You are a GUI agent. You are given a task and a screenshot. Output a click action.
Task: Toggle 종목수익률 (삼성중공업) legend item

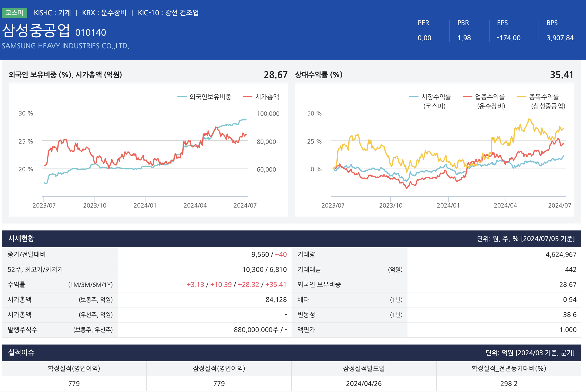544,97
